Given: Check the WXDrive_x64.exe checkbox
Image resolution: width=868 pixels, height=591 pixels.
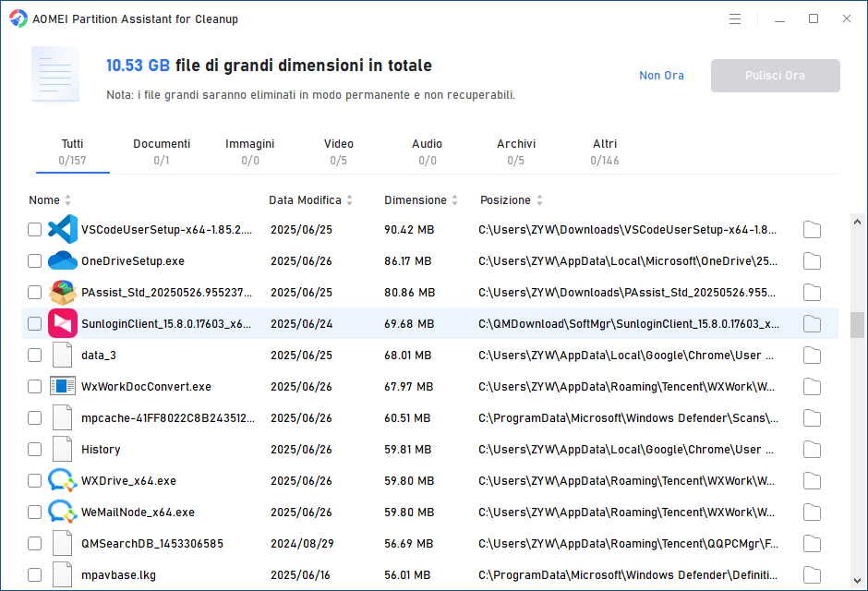Looking at the screenshot, I should pos(34,480).
